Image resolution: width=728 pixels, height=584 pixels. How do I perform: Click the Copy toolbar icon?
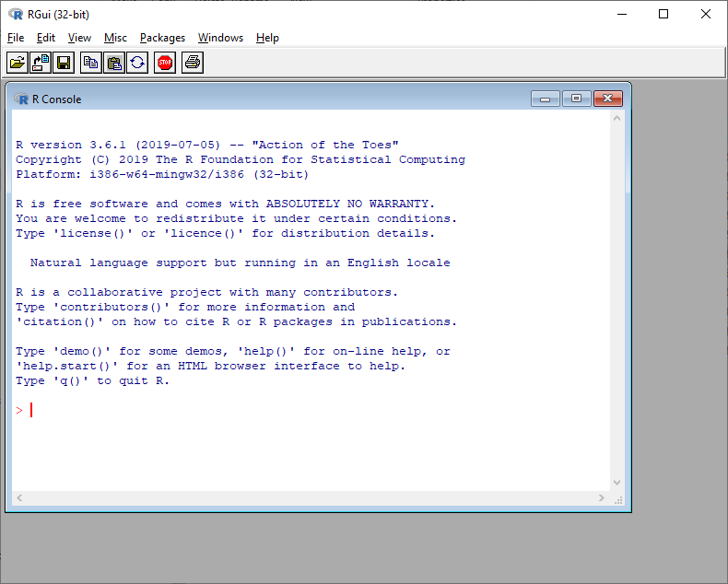pos(90,63)
